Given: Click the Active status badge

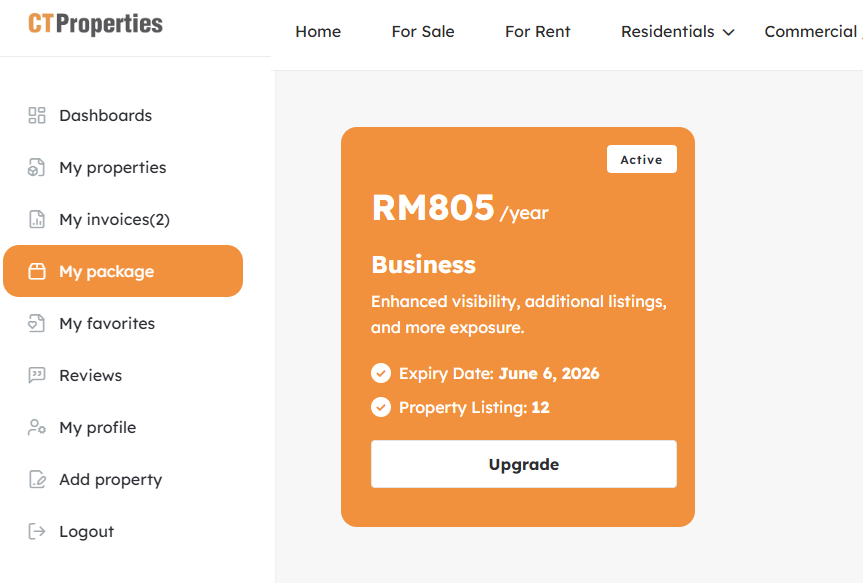Looking at the screenshot, I should pos(641,160).
